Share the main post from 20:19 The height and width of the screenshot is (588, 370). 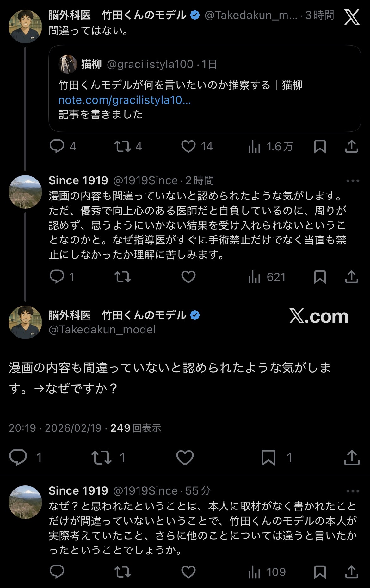[x=352, y=458]
